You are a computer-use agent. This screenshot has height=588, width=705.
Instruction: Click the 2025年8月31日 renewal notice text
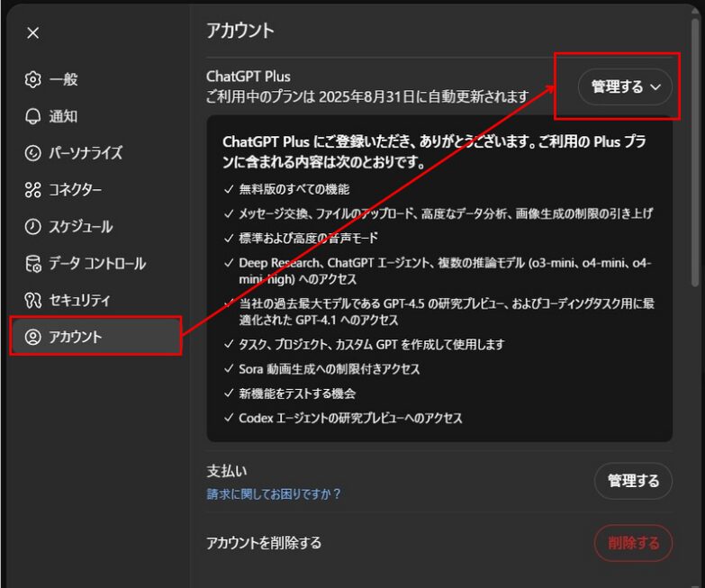coord(367,96)
